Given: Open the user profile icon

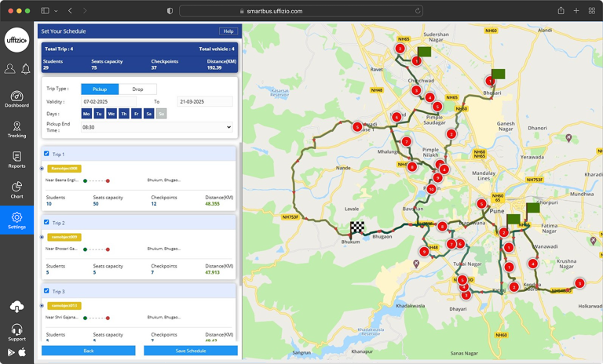Looking at the screenshot, I should tap(9, 69).
